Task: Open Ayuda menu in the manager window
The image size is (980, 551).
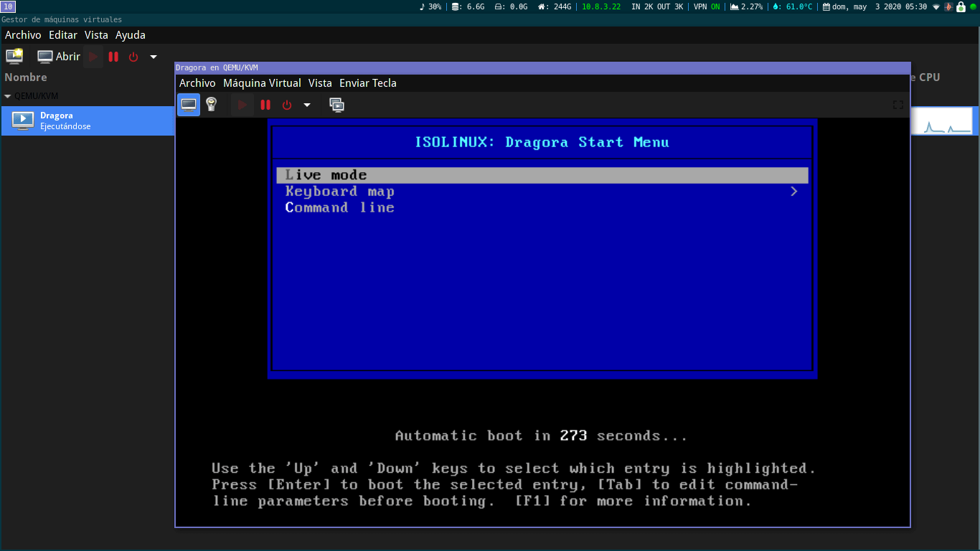Action: [x=131, y=34]
